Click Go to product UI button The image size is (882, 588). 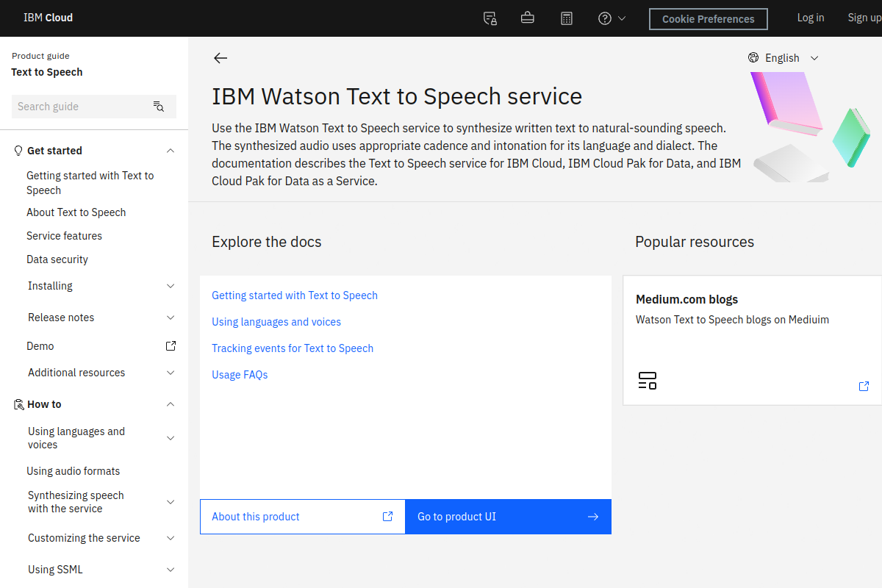coord(509,517)
